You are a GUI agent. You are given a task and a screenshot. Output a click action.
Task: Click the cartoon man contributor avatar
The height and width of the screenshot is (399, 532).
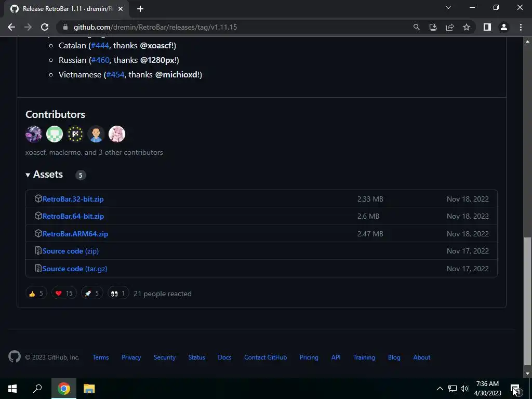tap(96, 134)
